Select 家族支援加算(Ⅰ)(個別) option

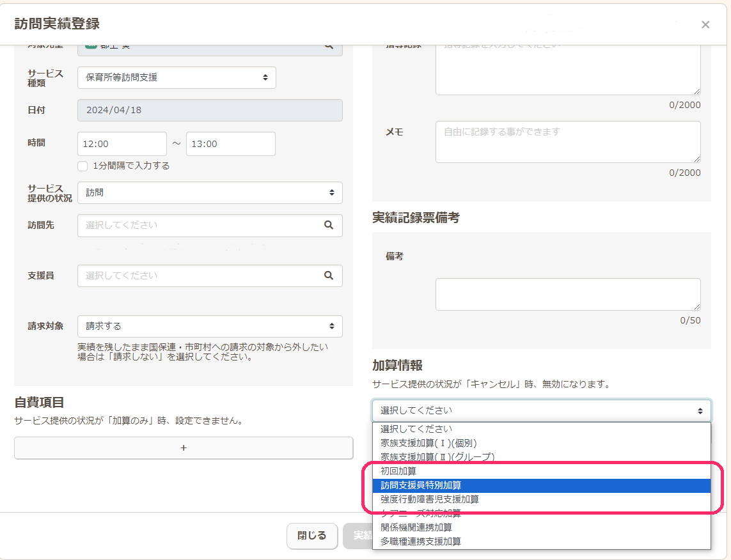pyautogui.click(x=428, y=443)
